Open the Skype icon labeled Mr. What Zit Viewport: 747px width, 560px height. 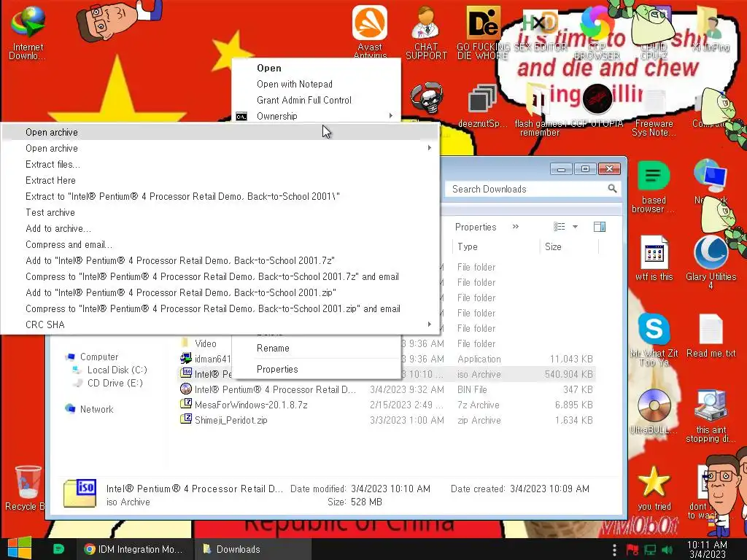coord(654,339)
